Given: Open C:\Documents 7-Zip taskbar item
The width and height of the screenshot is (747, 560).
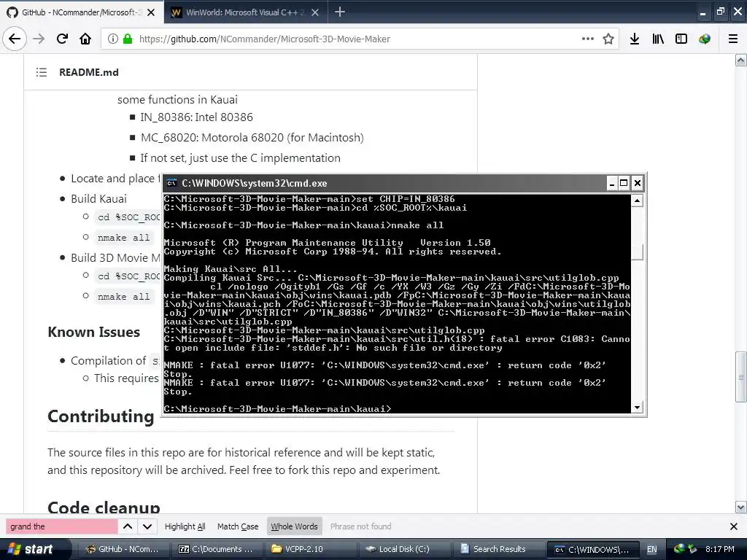Looking at the screenshot, I should tap(216, 549).
